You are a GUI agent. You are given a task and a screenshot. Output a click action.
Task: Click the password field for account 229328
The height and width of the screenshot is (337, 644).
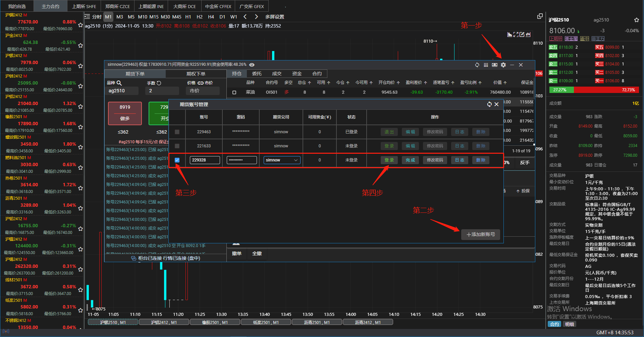(x=241, y=160)
